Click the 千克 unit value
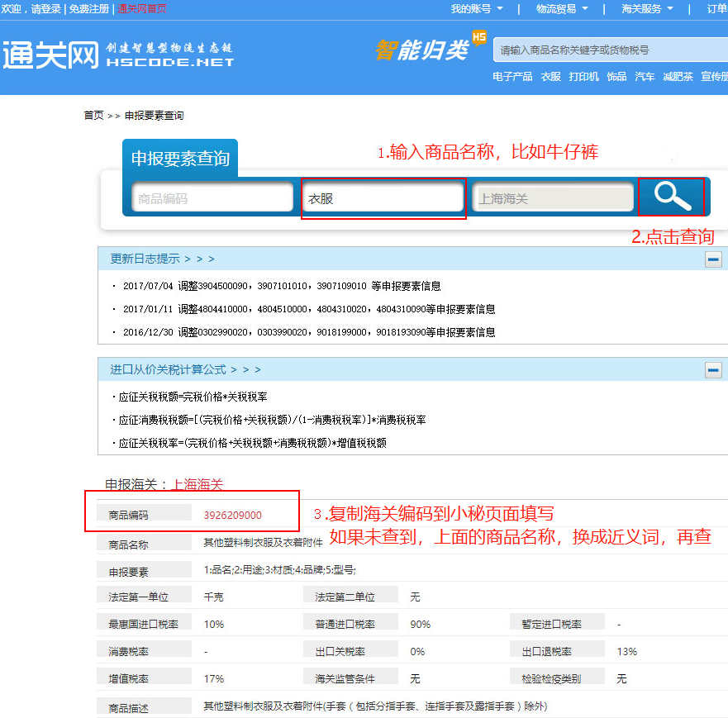Screen dimensions: 728x718 [213, 597]
